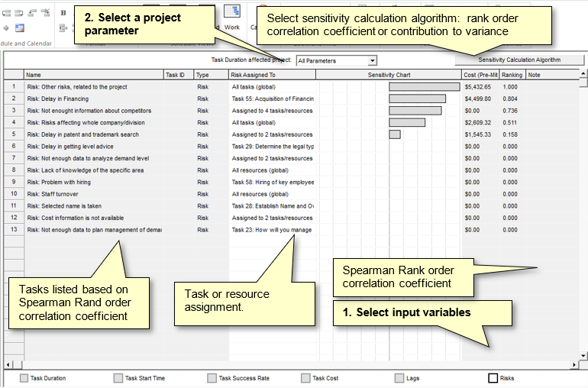Screen dimensions: 588x388
Task: Click the cost value $5,432.65
Action: [478, 86]
